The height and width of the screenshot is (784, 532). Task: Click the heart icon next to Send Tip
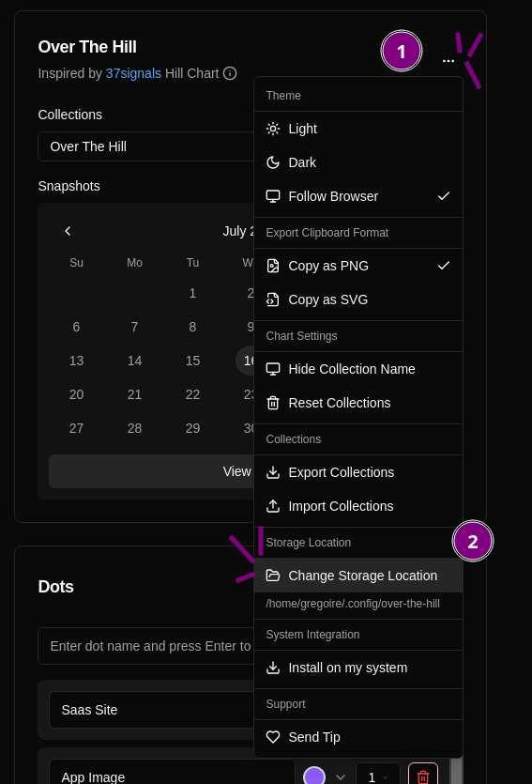pos(273,737)
